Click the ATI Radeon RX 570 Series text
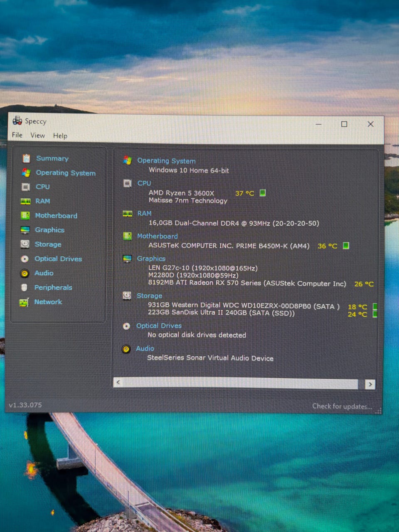Image resolution: width=399 pixels, height=532 pixels. pos(247,283)
